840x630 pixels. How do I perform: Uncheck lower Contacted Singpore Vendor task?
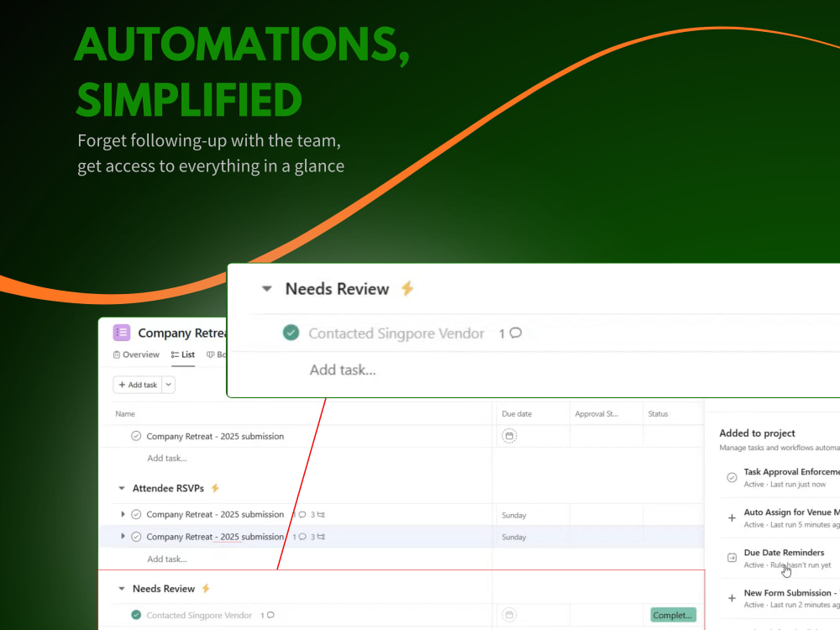pos(136,615)
